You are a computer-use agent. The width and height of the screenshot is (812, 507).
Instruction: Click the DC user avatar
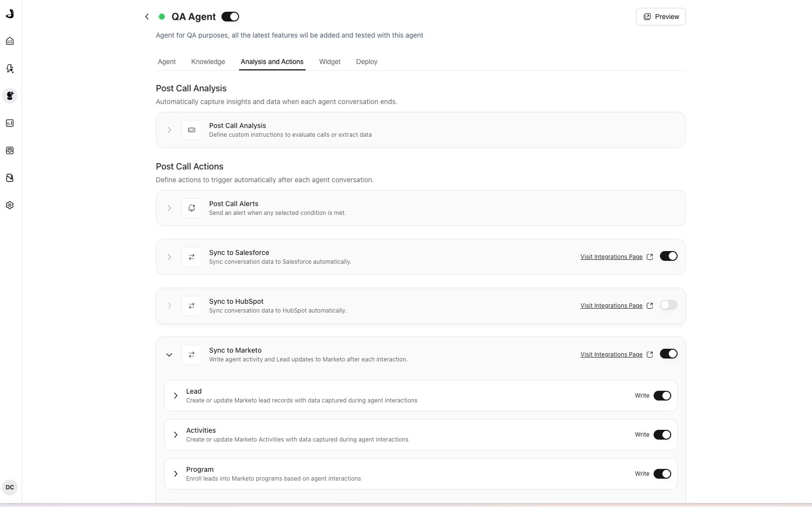[10, 487]
